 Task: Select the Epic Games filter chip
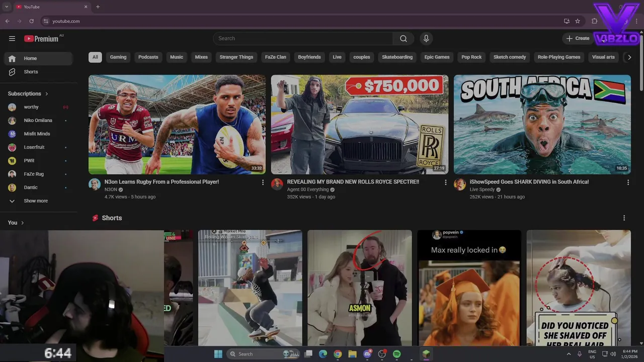[437, 57]
